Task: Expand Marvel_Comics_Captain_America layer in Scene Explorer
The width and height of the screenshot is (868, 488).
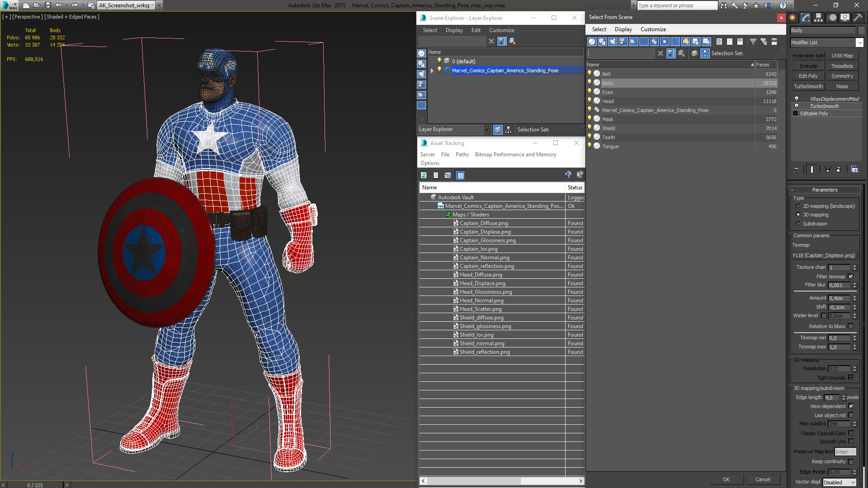Action: click(432, 70)
